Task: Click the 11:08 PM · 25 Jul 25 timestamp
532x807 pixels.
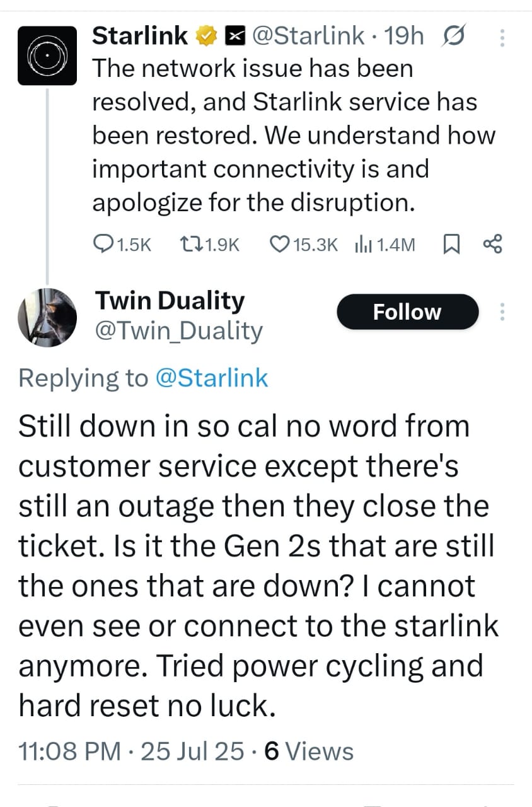Action: click(x=131, y=751)
